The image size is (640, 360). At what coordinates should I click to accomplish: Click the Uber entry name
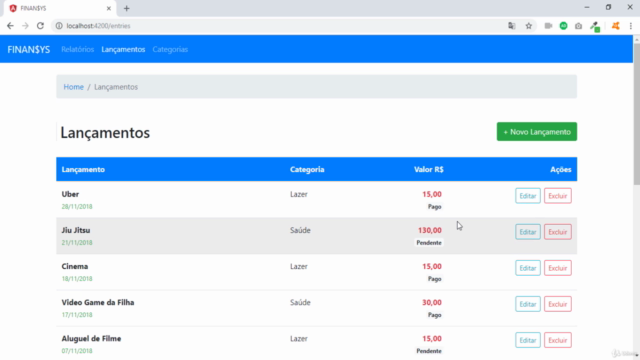(x=70, y=194)
